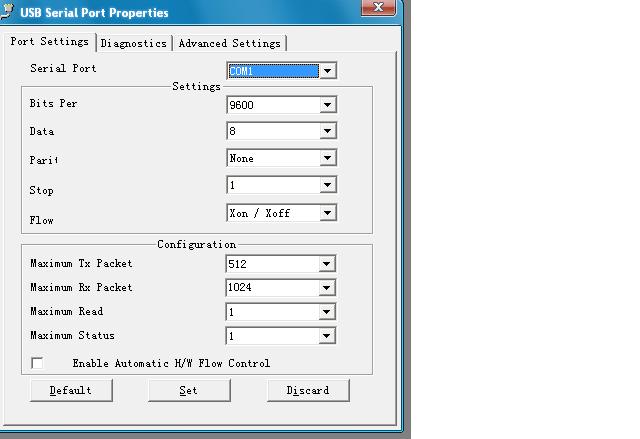Expand the Maximum Status dropdown
Image resolution: width=640 pixels, height=439 pixels.
click(327, 336)
